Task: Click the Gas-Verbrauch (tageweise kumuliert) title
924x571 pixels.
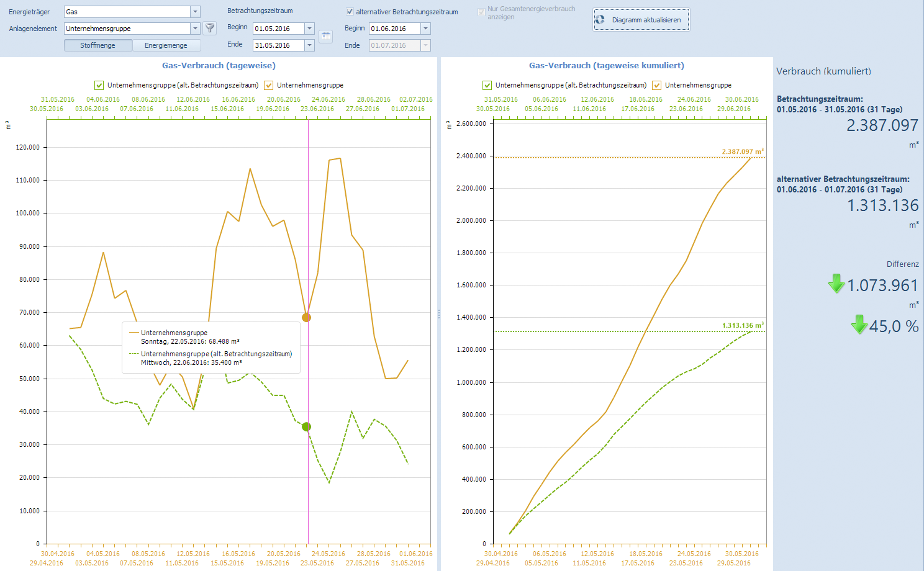Action: click(x=607, y=65)
